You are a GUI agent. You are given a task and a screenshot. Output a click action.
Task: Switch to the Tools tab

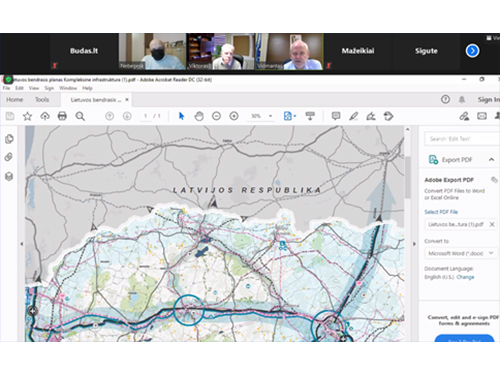click(x=42, y=100)
